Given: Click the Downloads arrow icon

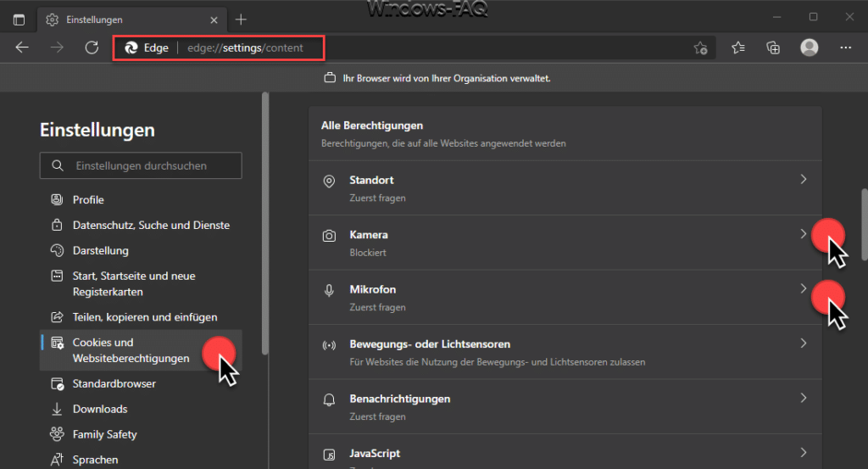Looking at the screenshot, I should [x=57, y=409].
